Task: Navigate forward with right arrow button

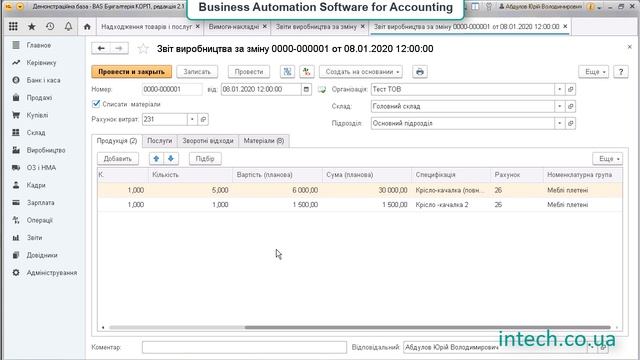Action: click(119, 49)
